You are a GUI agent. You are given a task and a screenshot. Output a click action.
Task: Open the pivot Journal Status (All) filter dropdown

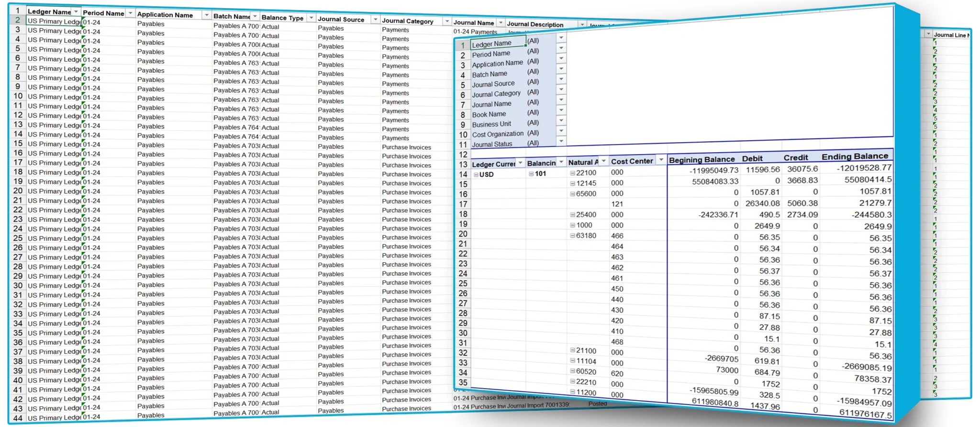pyautogui.click(x=561, y=141)
